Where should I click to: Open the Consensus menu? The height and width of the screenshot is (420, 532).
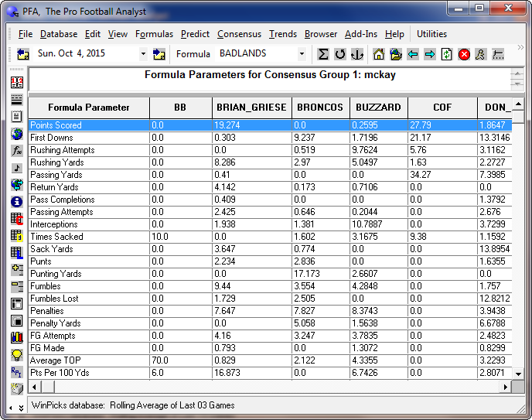pyautogui.click(x=239, y=34)
